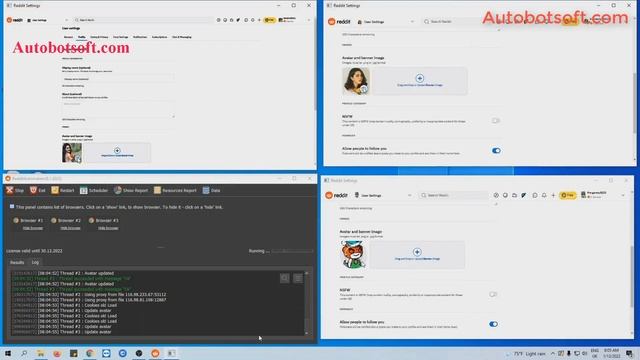Toggle Allow people to follow you in the cartoon-avatar window
Viewport: 640px width, 360px height.
[x=493, y=324]
